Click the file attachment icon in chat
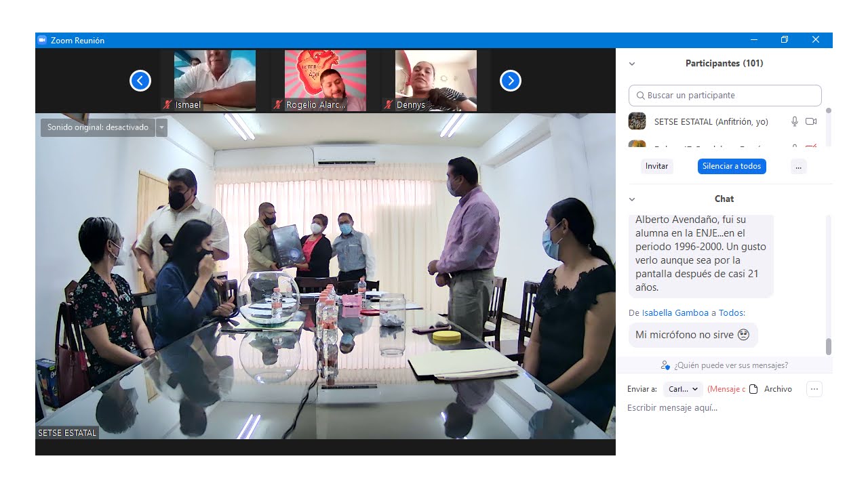 [753, 389]
